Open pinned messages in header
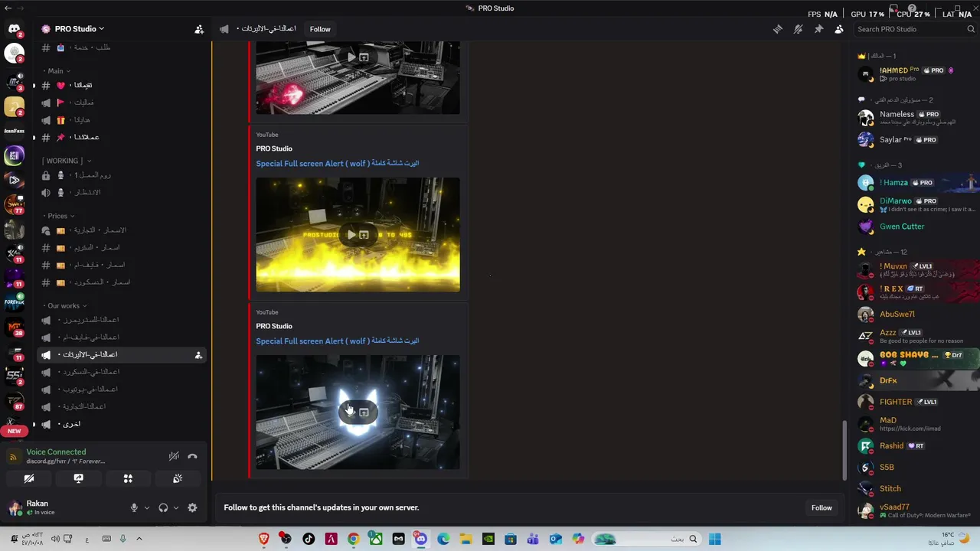The width and height of the screenshot is (980, 551). coord(818,29)
